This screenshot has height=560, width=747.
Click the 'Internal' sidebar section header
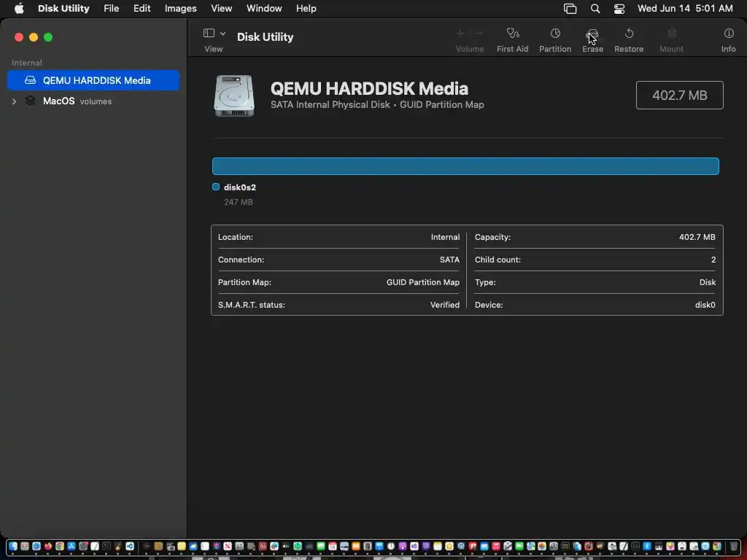tap(27, 63)
